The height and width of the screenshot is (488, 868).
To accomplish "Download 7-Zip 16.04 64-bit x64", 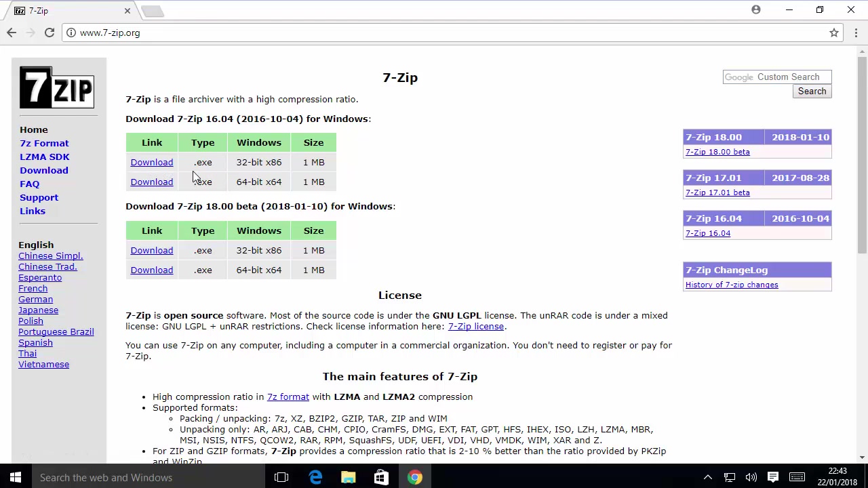I will (x=152, y=182).
